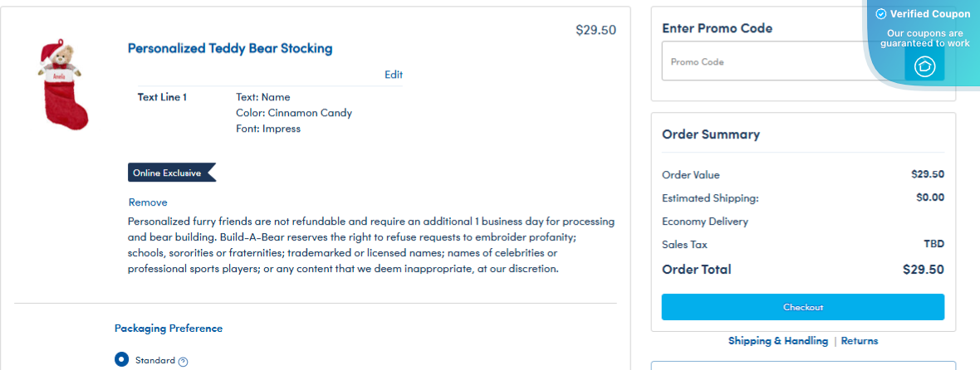Click the Enter Promo Code heading
The image size is (980, 370).
coord(717,28)
